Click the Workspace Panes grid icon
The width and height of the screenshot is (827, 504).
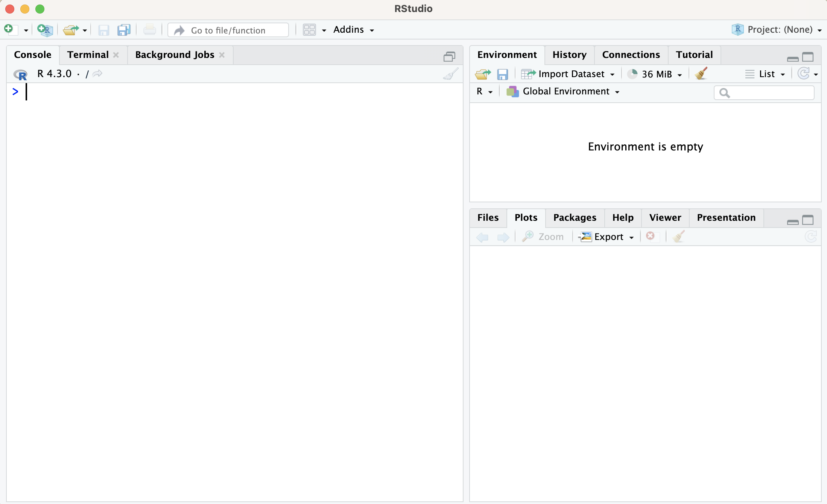coord(309,30)
